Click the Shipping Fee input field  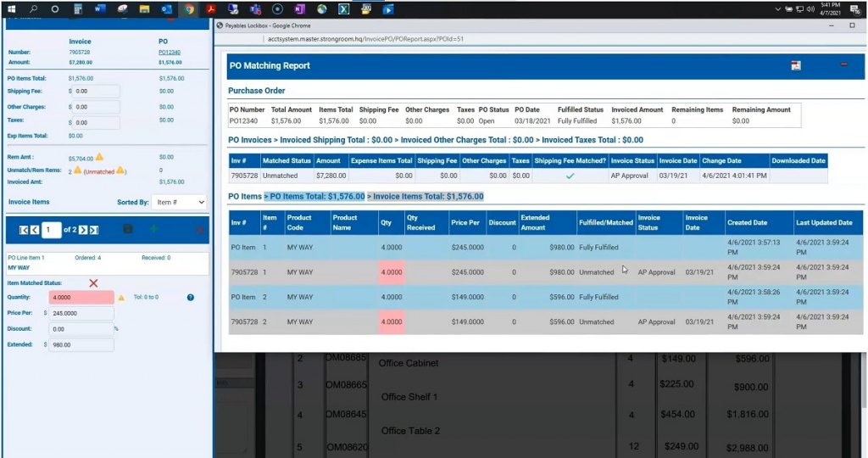[x=97, y=92]
